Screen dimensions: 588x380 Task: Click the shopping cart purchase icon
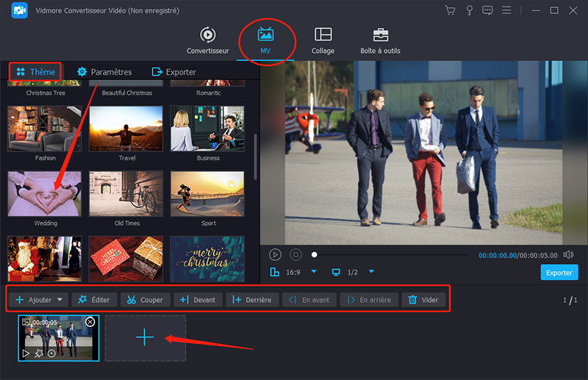tap(451, 10)
